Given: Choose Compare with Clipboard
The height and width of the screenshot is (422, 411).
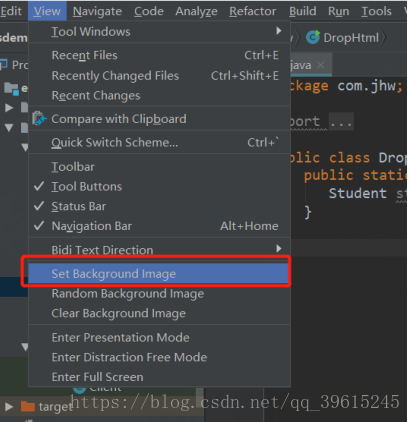Looking at the screenshot, I should (159, 119).
